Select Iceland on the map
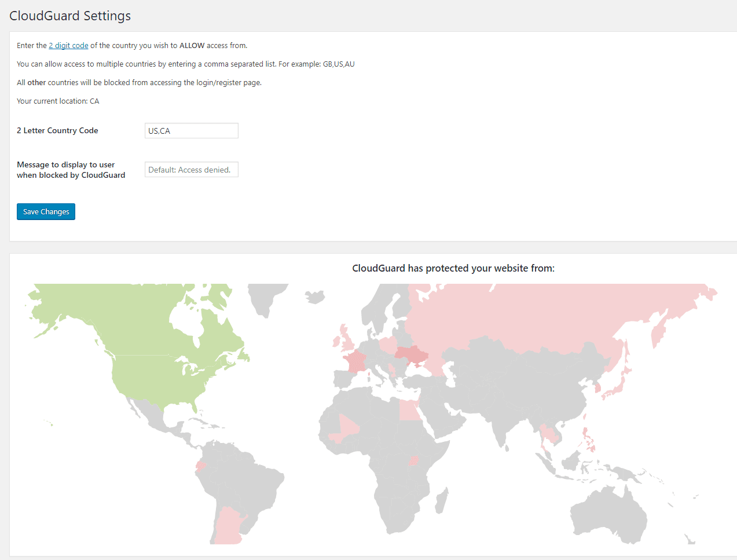 tap(316, 297)
